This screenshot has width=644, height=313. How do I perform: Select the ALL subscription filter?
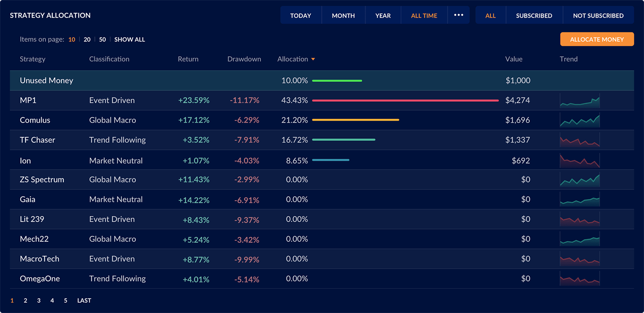pos(491,16)
